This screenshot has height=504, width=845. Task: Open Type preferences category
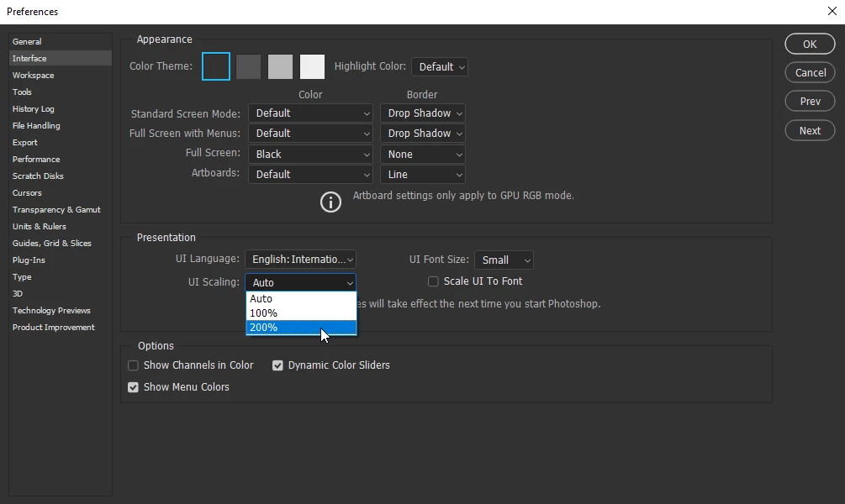coord(61,276)
